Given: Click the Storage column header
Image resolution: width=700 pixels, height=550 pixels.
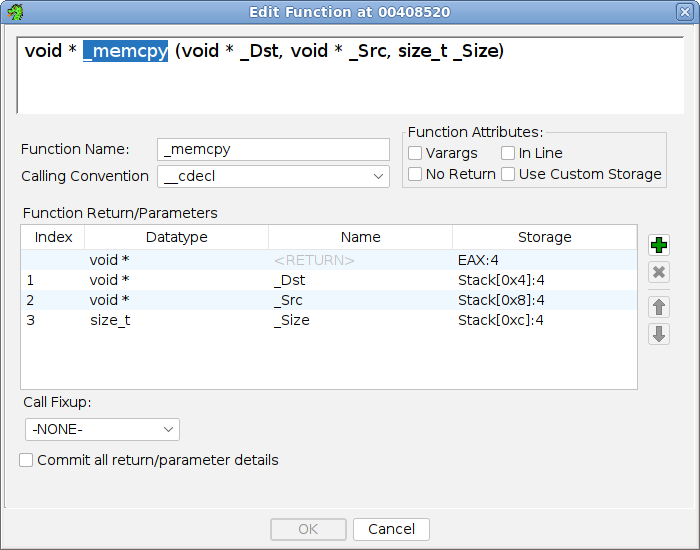Looking at the screenshot, I should pyautogui.click(x=544, y=237).
